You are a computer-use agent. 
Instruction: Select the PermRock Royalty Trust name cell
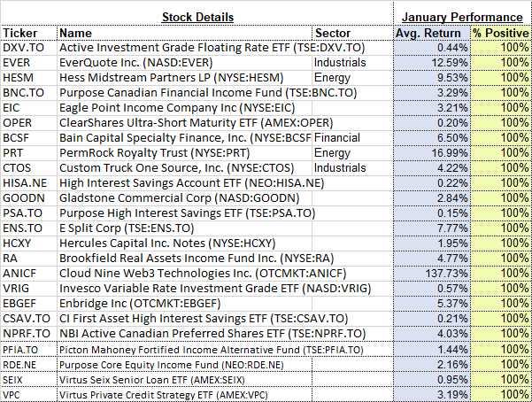[x=142, y=153]
